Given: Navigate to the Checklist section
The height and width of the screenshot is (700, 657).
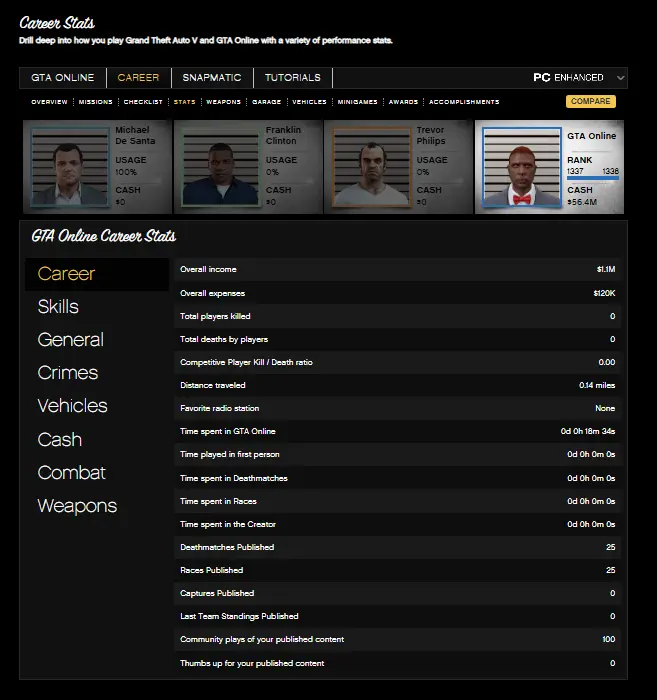Looking at the screenshot, I should tap(143, 102).
